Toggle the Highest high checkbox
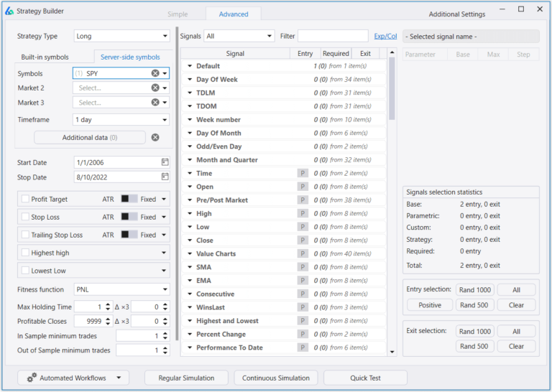 tap(26, 253)
